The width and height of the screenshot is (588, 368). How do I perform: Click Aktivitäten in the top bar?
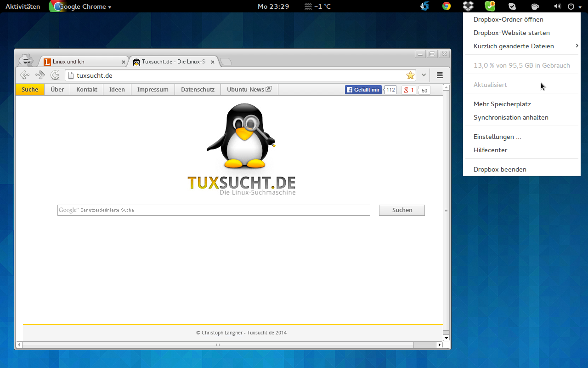click(23, 6)
